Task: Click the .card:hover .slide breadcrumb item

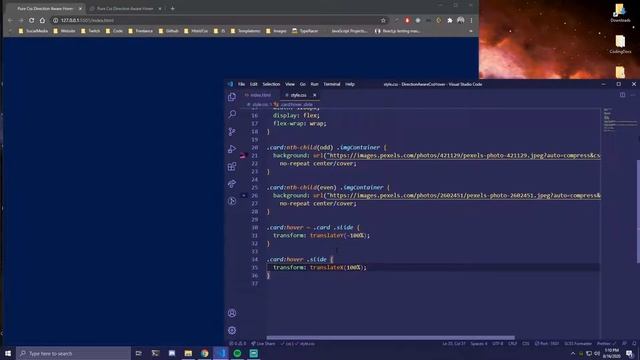Action: pos(293,104)
